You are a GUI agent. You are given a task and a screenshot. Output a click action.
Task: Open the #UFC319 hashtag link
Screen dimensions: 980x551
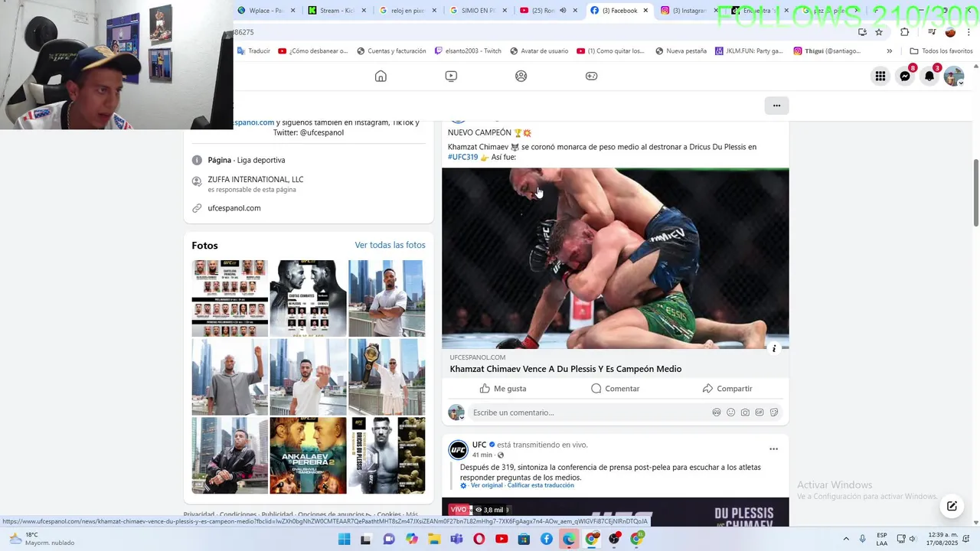coord(463,157)
